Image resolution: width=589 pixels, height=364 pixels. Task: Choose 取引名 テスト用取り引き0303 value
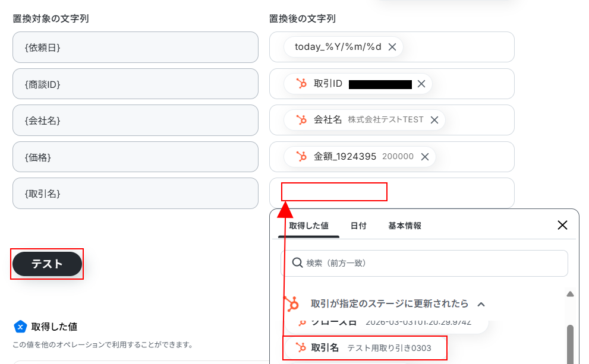pyautogui.click(x=364, y=348)
